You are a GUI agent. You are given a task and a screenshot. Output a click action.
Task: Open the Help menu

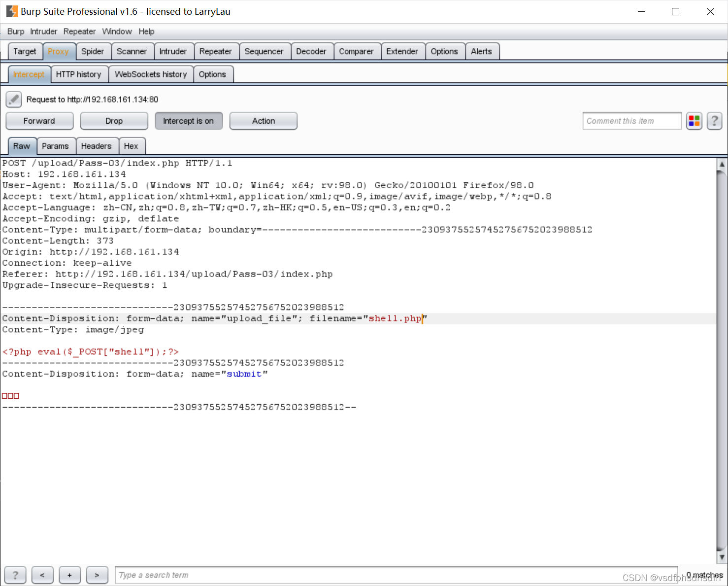(x=146, y=32)
